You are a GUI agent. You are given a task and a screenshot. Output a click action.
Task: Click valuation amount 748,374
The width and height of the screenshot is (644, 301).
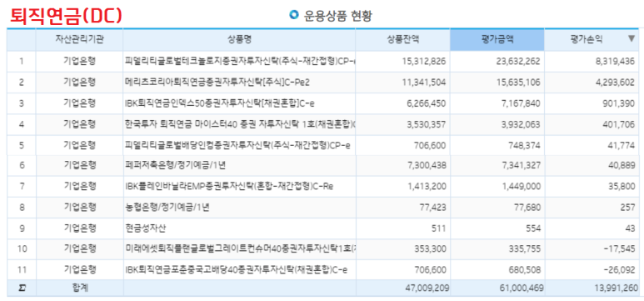point(523,145)
